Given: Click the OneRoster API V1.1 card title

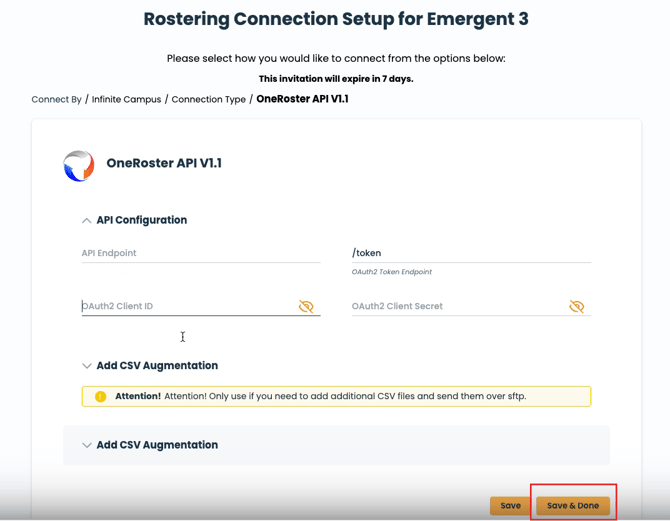Looking at the screenshot, I should 164,163.
